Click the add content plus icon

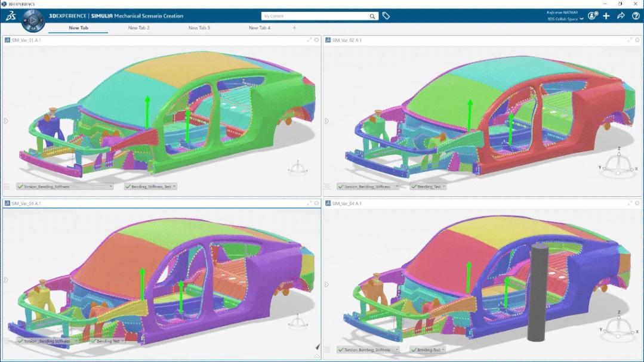[605, 16]
